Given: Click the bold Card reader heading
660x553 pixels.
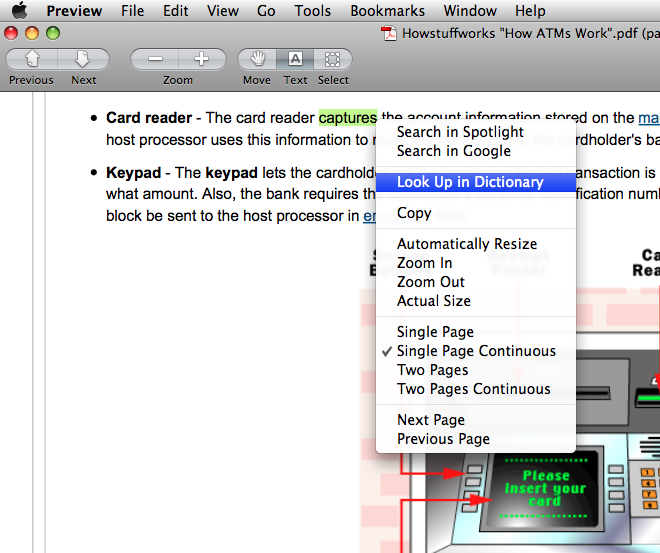Looking at the screenshot, I should [x=149, y=118].
